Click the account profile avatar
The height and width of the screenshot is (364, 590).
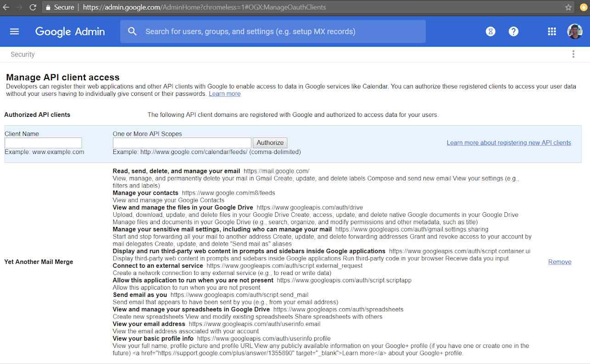(574, 32)
